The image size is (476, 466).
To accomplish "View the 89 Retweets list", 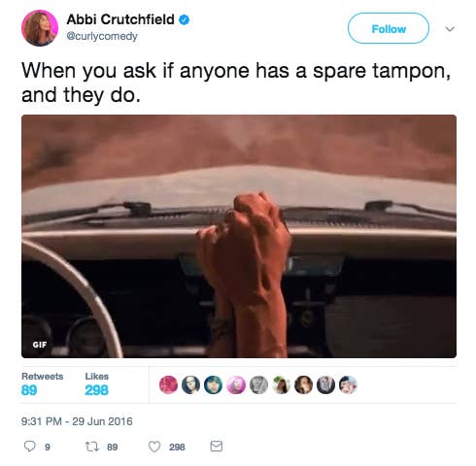I will 42,383.
